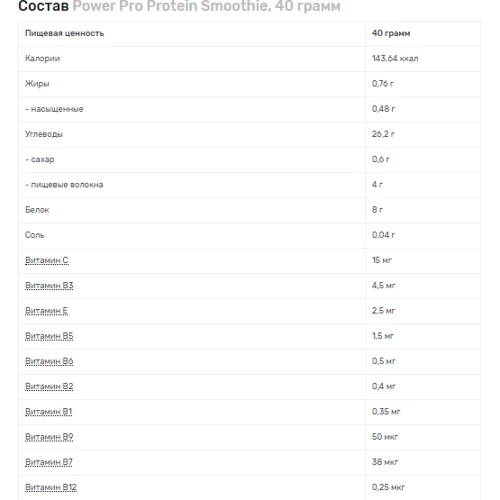Select the Белок row label
Viewport: 500px width, 500px height.
point(37,210)
